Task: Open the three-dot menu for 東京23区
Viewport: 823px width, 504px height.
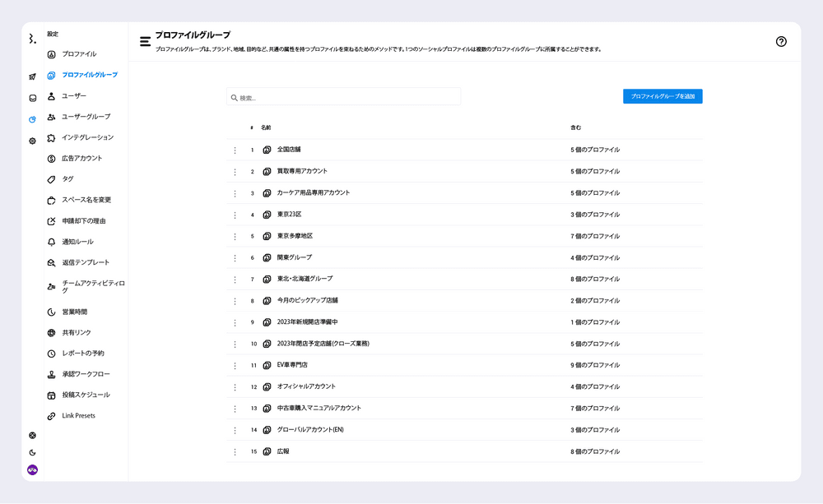Action: coord(235,215)
